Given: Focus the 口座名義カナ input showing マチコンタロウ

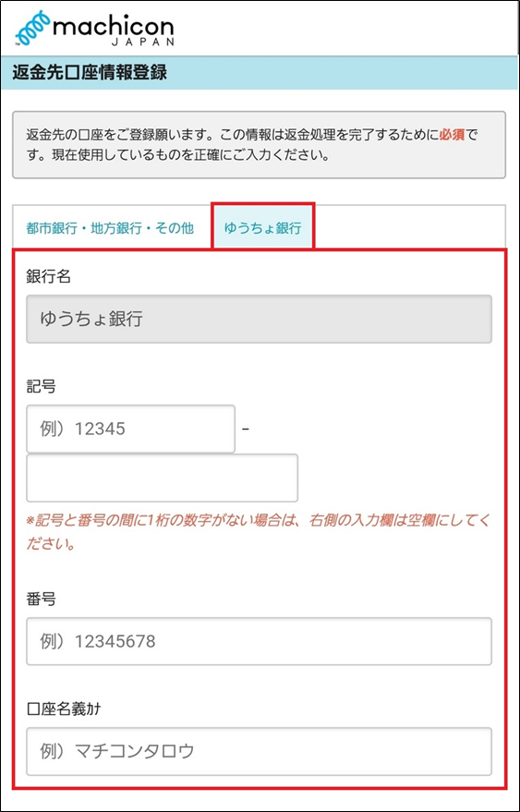Looking at the screenshot, I should (259, 751).
